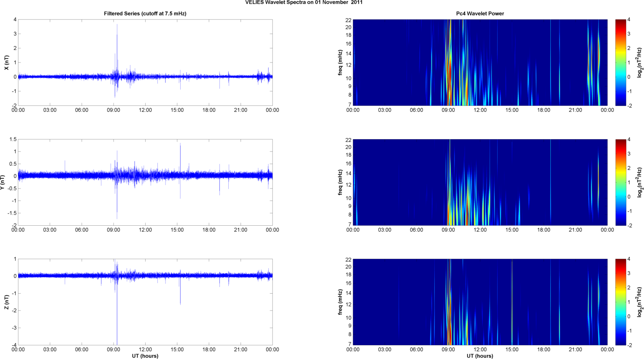Image resolution: width=644 pixels, height=359 pixels.
Task: Click the middle spectrogram colorbar
Action: tap(620, 182)
